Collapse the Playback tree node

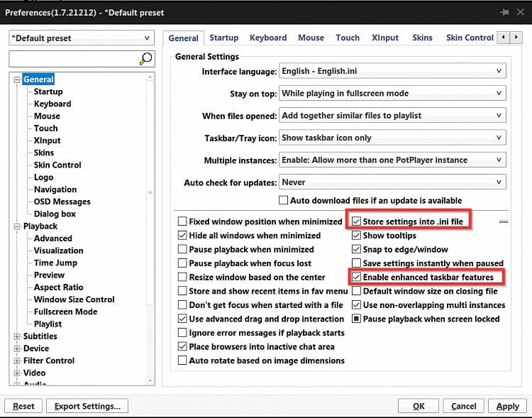tap(16, 226)
